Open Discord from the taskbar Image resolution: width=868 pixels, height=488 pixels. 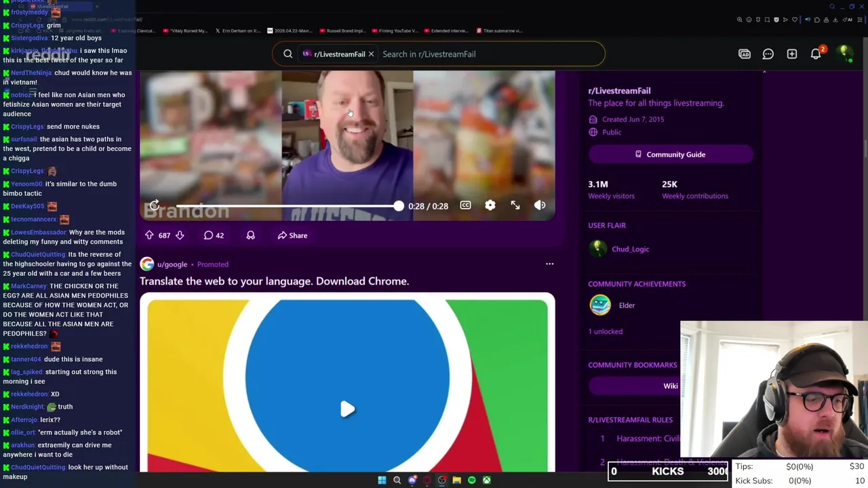pyautogui.click(x=412, y=481)
